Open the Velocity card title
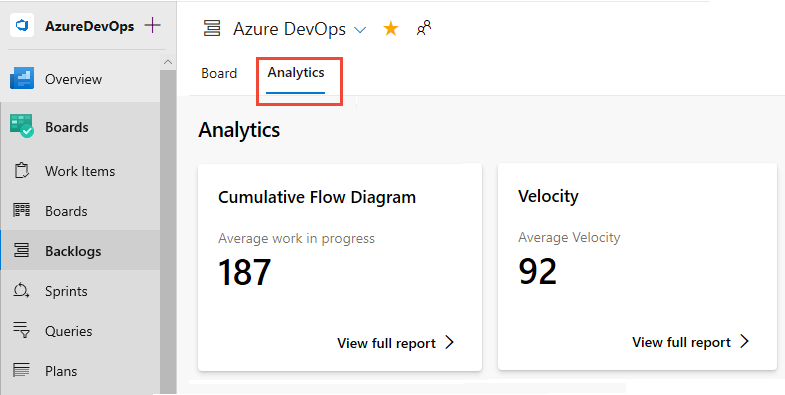Screen dimensions: 785x395 (x=548, y=196)
